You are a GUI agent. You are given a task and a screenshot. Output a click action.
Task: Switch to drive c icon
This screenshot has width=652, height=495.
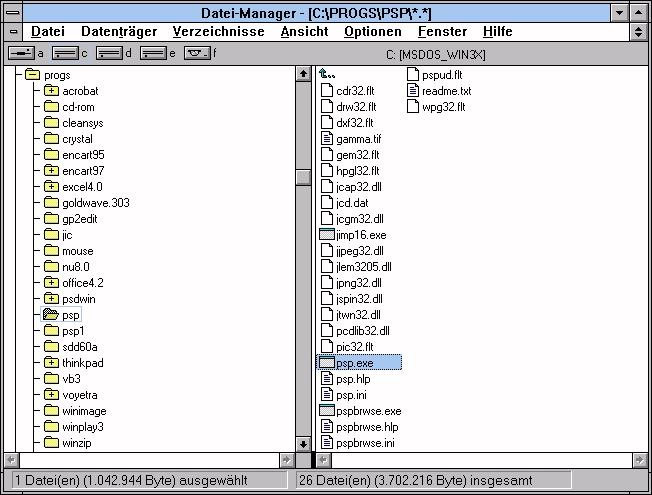(x=65, y=53)
